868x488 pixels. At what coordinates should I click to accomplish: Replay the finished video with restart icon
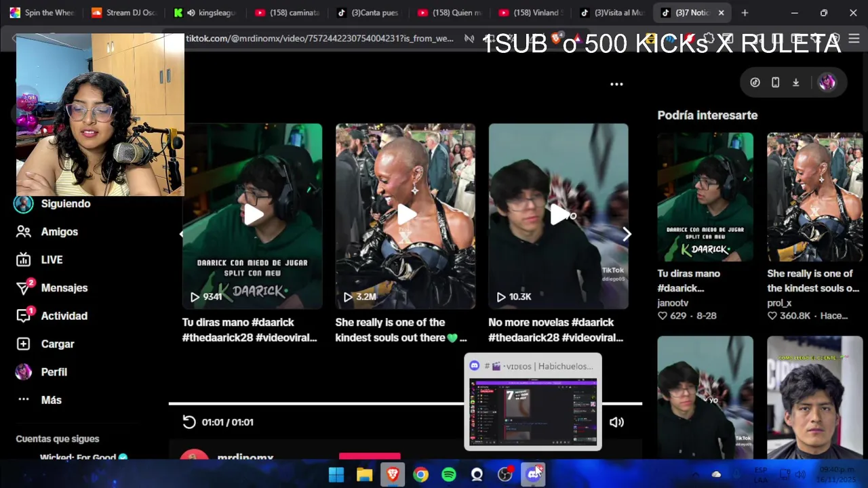pyautogui.click(x=189, y=422)
